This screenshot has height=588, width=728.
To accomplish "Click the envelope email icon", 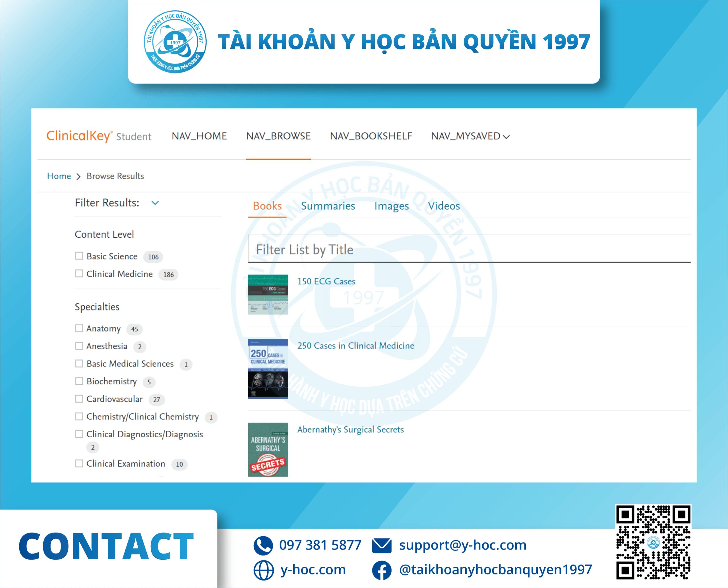I will pos(381,545).
